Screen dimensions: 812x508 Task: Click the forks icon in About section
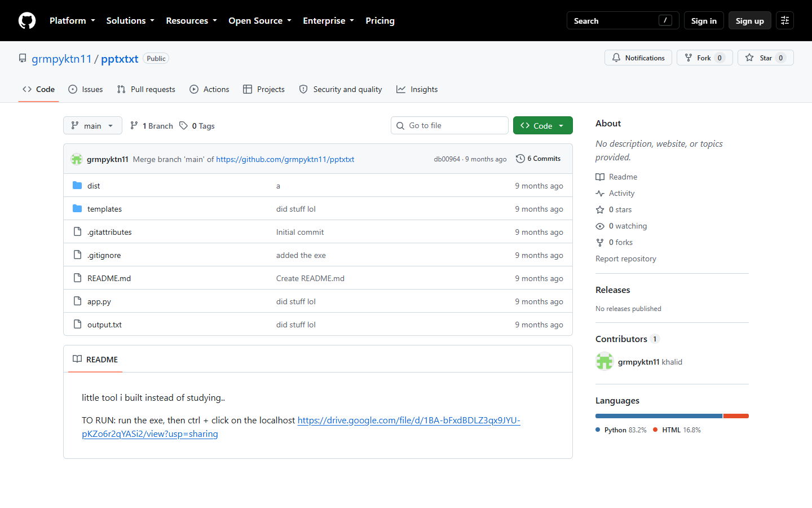600,243
